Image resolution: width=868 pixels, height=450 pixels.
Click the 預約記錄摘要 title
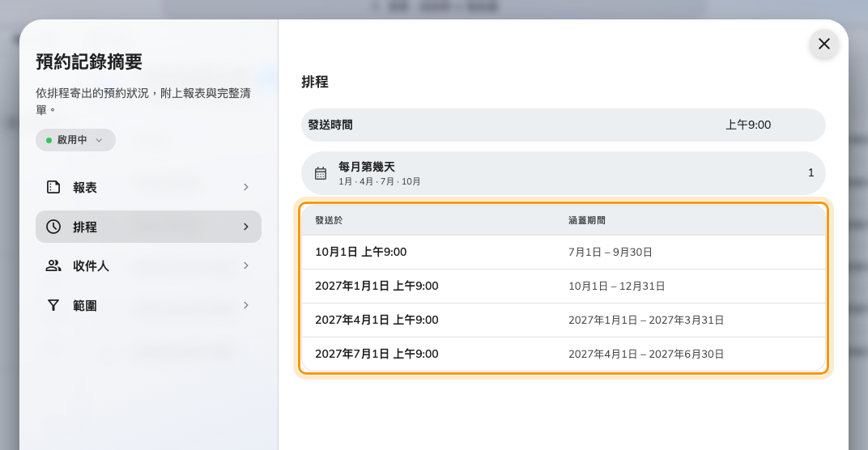pos(89,62)
